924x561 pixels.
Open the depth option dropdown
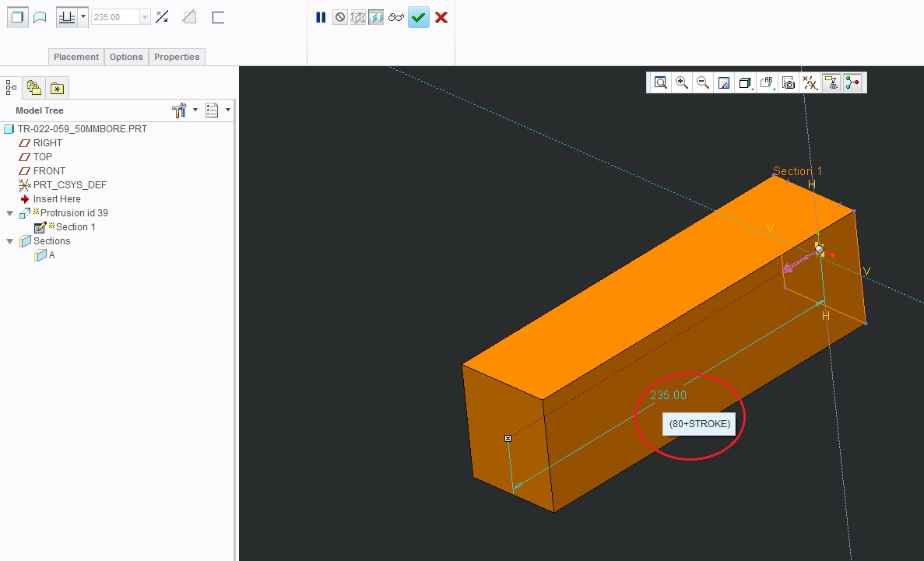click(82, 16)
